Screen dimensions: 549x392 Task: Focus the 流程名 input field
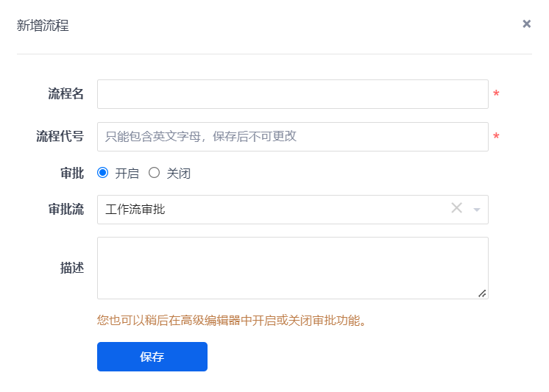pos(292,94)
